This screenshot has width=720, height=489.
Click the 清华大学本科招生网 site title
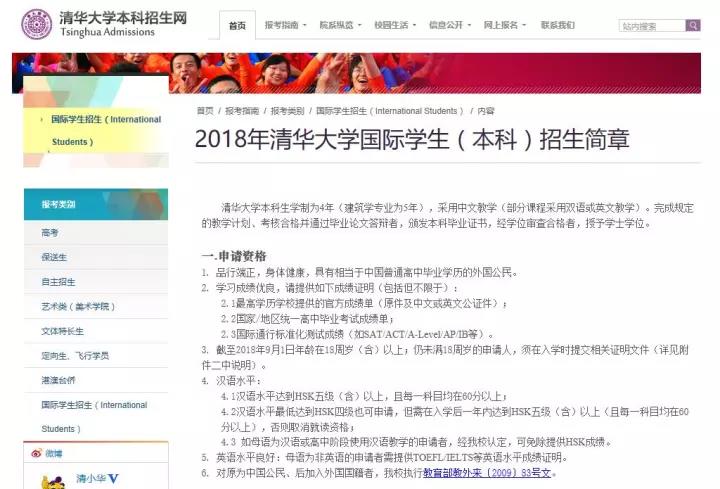click(123, 17)
